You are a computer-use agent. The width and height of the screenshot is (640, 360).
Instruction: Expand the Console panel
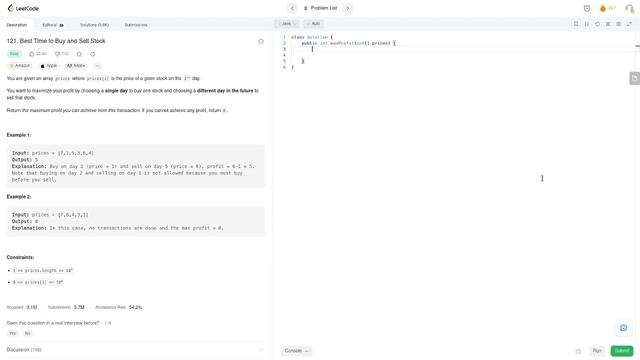(x=296, y=351)
